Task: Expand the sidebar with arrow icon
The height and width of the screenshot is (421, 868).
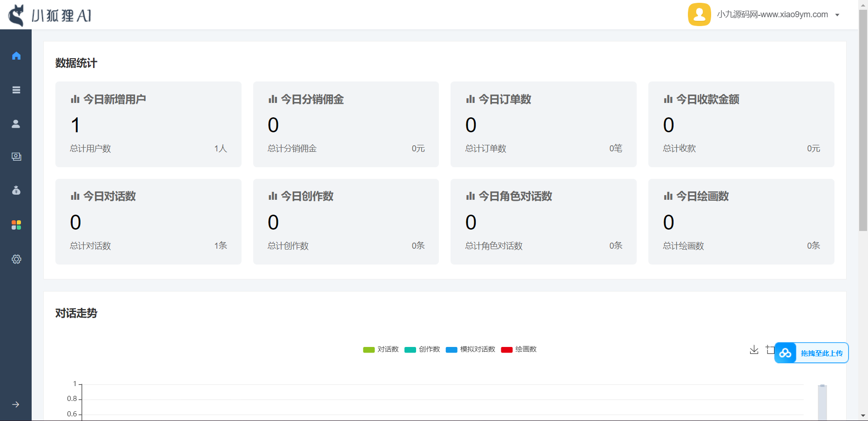Action: (16, 404)
